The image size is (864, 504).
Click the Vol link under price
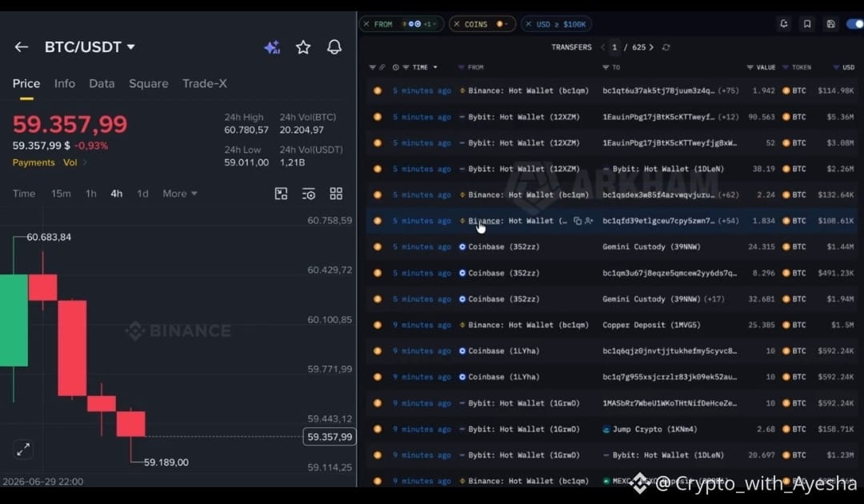point(70,162)
